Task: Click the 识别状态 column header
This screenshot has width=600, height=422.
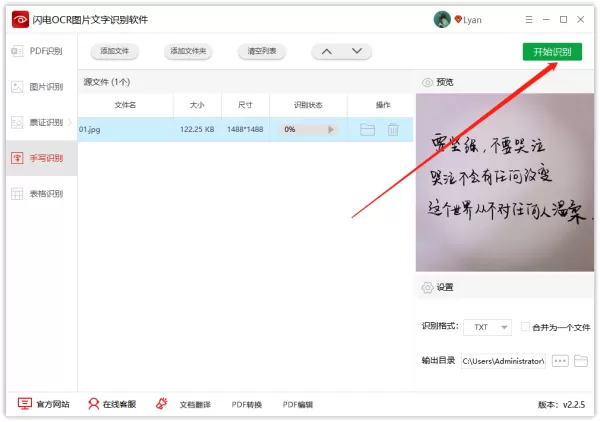Action: point(308,105)
